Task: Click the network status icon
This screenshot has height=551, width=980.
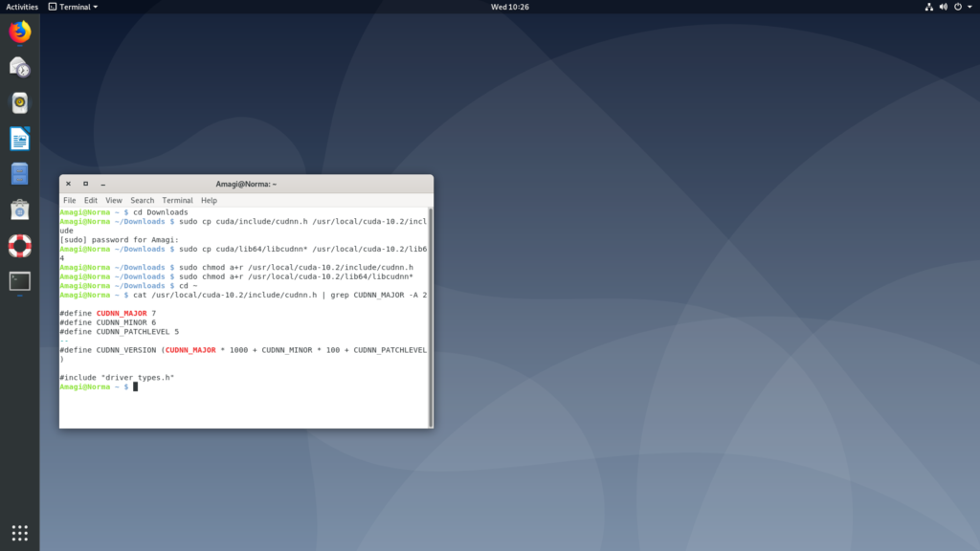Action: coord(928,7)
